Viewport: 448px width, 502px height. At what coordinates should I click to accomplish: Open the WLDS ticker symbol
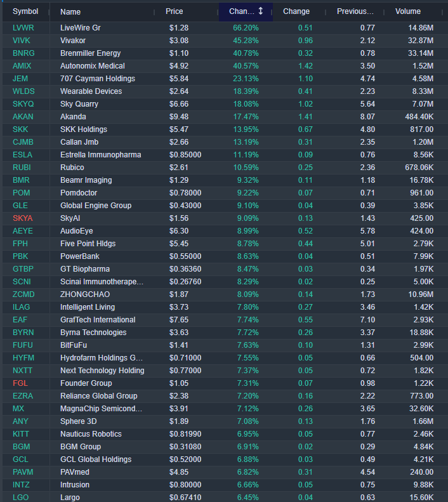pyautogui.click(x=23, y=91)
